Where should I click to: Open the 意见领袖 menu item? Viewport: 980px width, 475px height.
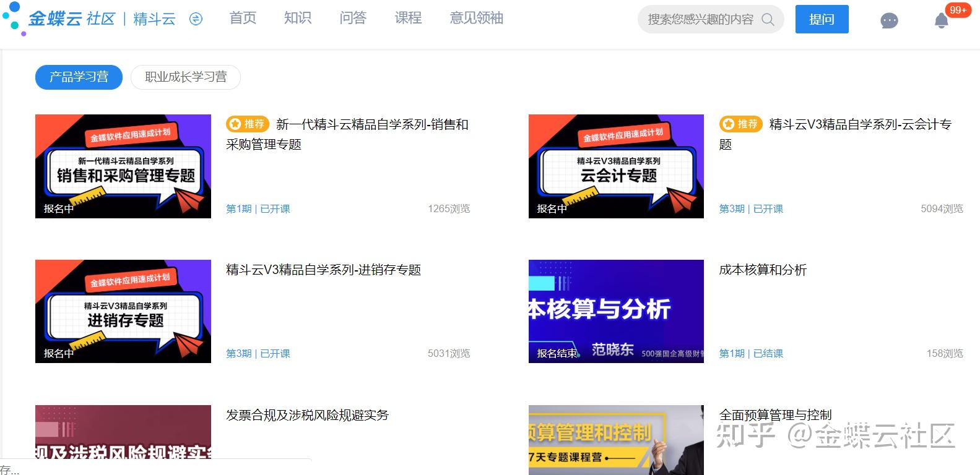coord(477,18)
